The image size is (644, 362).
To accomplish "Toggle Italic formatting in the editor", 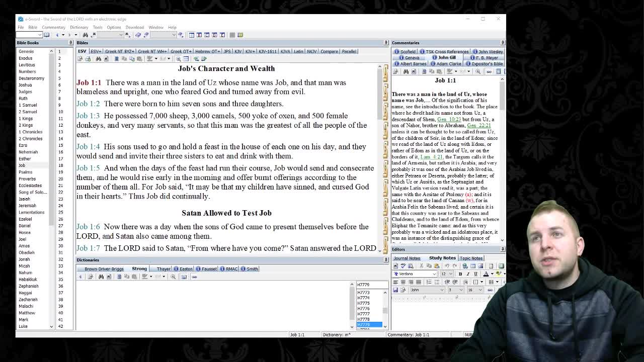I will pyautogui.click(x=468, y=274).
